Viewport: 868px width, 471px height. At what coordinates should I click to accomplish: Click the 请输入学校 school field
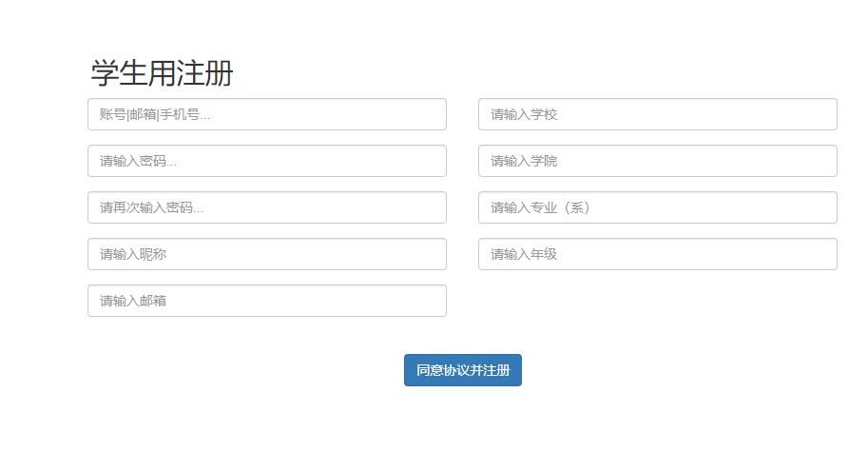click(x=657, y=114)
